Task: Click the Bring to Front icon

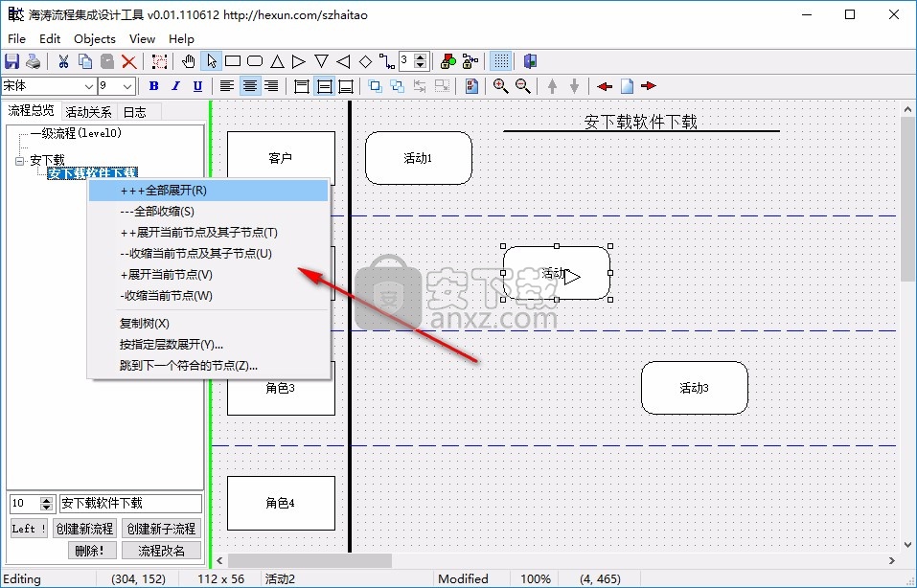Action: coord(376,86)
